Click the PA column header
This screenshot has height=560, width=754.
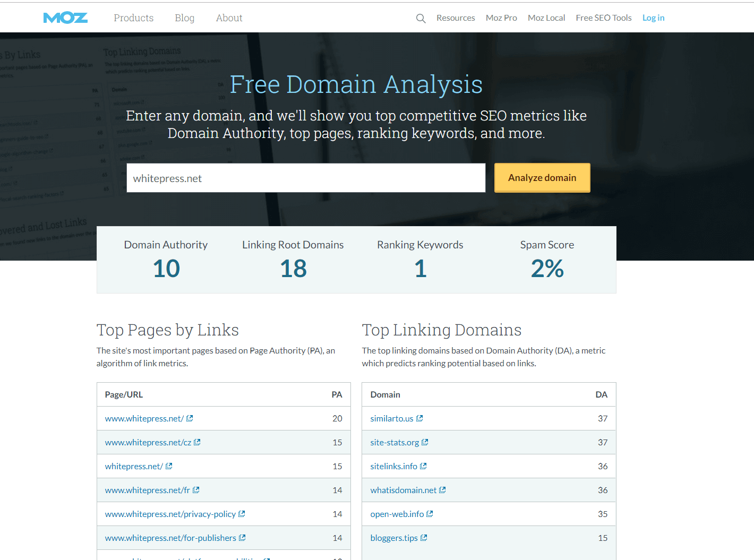point(337,395)
